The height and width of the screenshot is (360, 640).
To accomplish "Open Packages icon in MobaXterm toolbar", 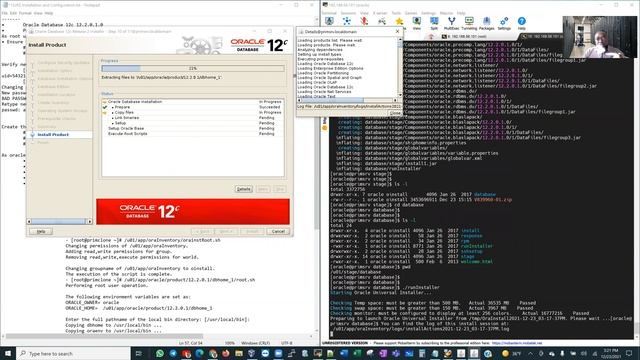I will 487,23.
